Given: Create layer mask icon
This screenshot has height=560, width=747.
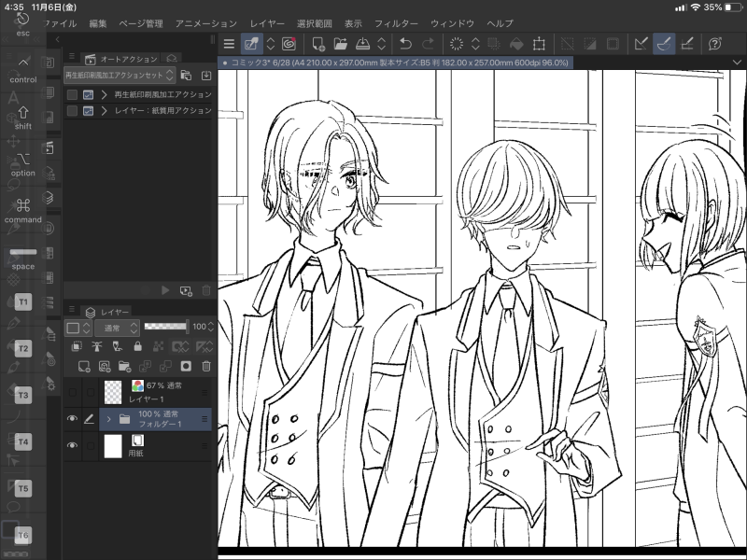Looking at the screenshot, I should coord(186,366).
